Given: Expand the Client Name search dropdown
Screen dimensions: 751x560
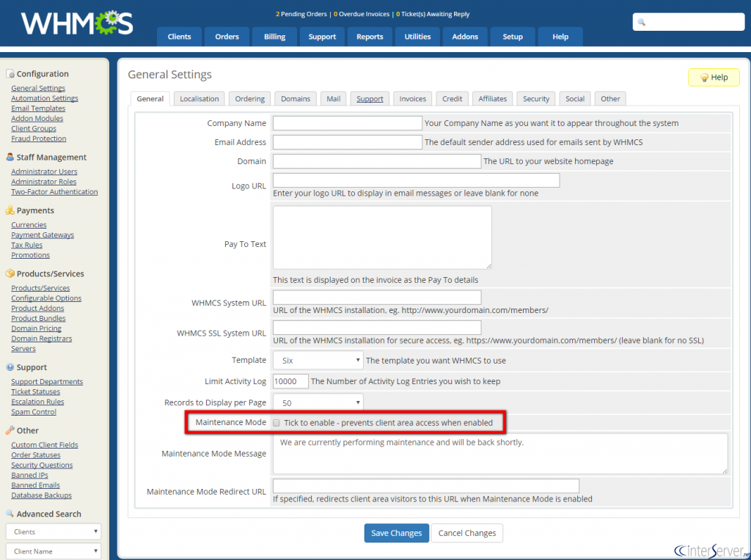Looking at the screenshot, I should pos(54,551).
